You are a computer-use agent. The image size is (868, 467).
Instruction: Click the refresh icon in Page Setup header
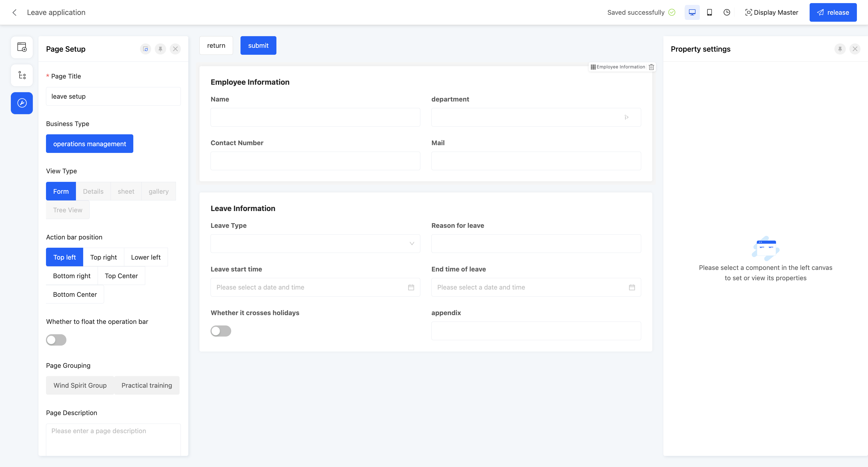point(145,49)
